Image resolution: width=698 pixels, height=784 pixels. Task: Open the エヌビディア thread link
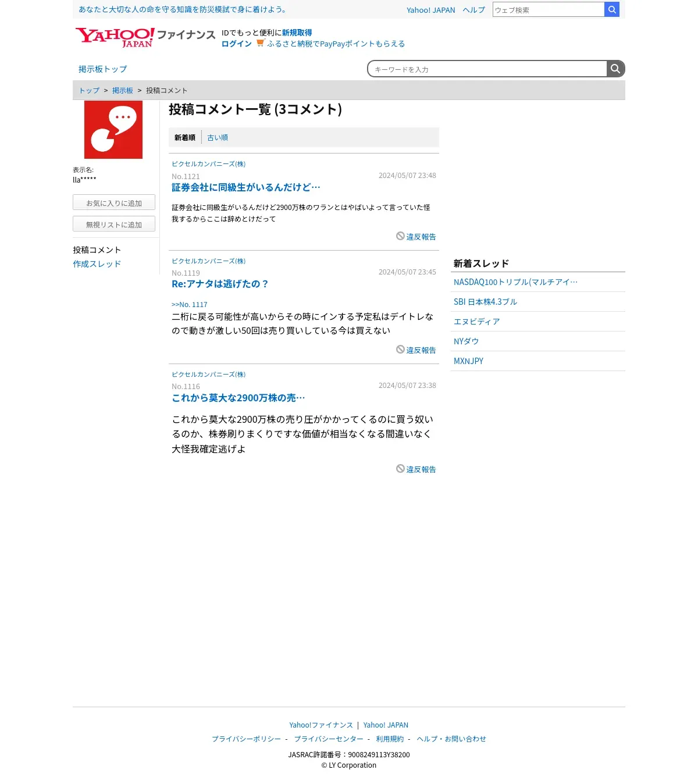click(x=477, y=322)
